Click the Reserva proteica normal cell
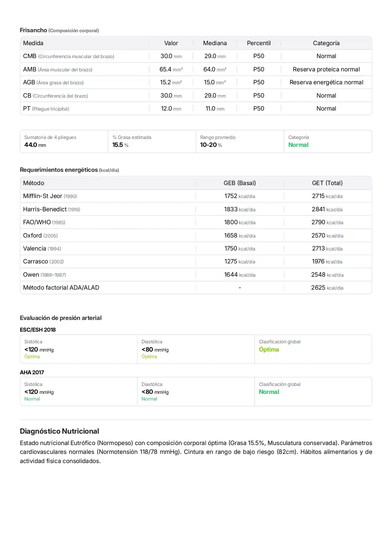 (326, 69)
